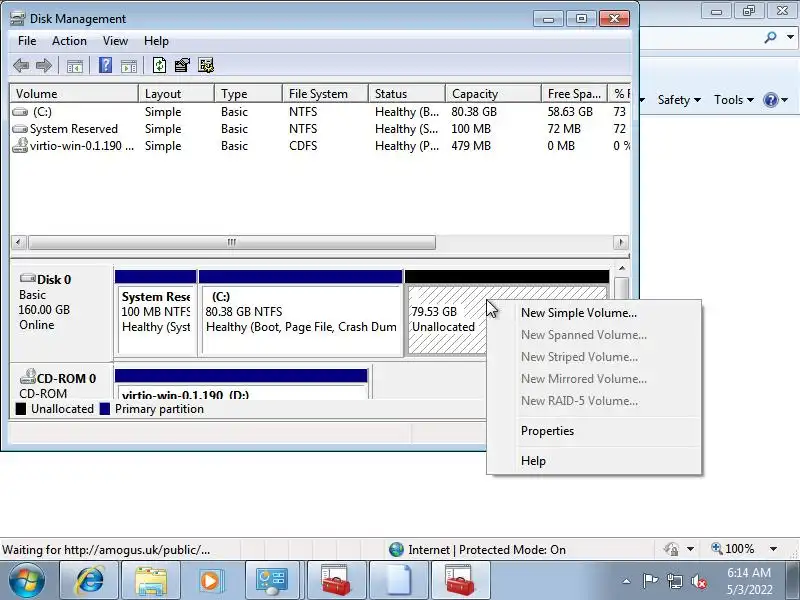Click the muted volume tray icon
Image resolution: width=800 pixels, height=600 pixels.
(x=698, y=581)
